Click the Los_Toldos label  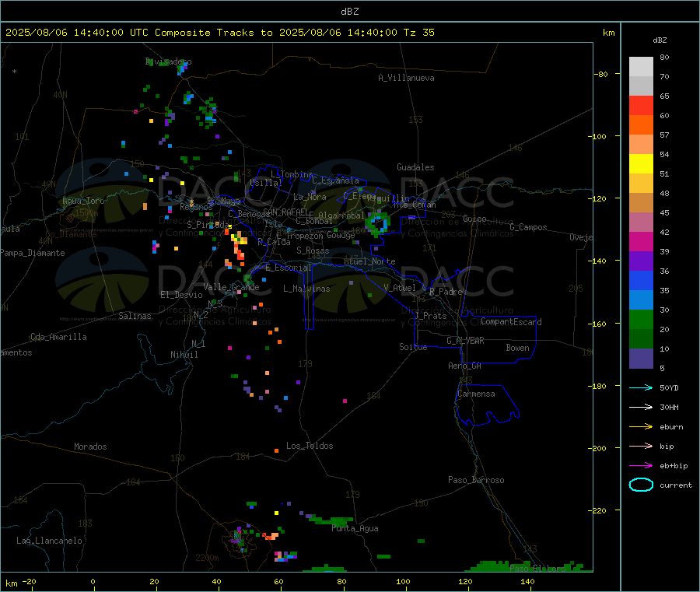[310, 446]
